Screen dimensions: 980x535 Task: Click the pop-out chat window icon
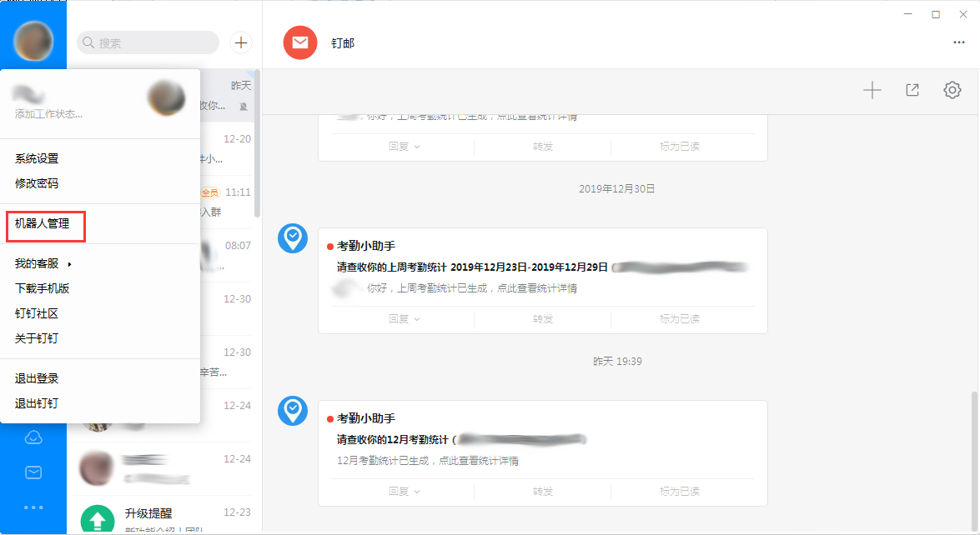(912, 90)
